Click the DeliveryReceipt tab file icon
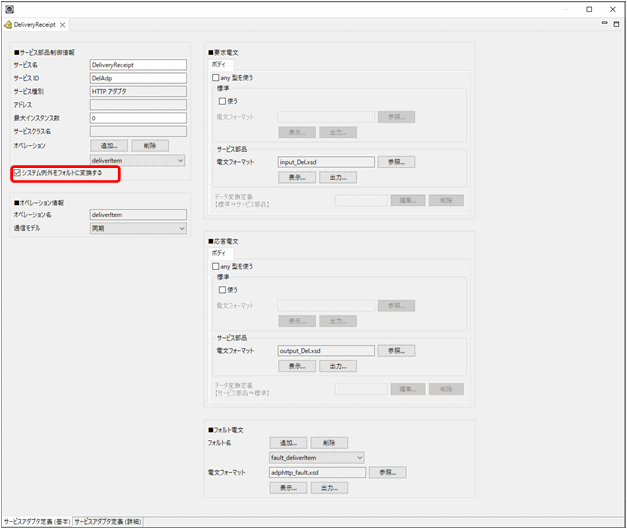The height and width of the screenshot is (529, 627). tap(9, 24)
